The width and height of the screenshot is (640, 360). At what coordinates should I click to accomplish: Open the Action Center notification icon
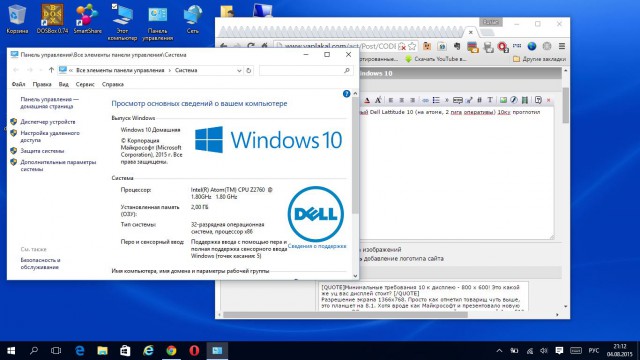point(559,351)
